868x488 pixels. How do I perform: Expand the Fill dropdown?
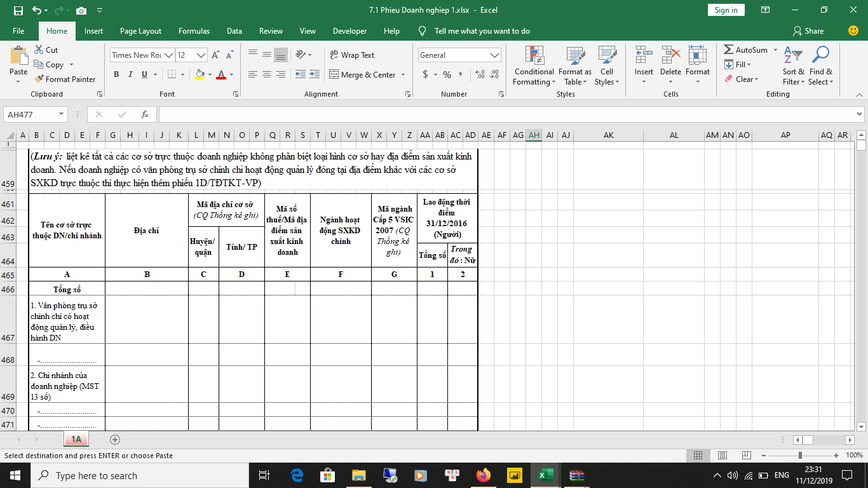737,64
